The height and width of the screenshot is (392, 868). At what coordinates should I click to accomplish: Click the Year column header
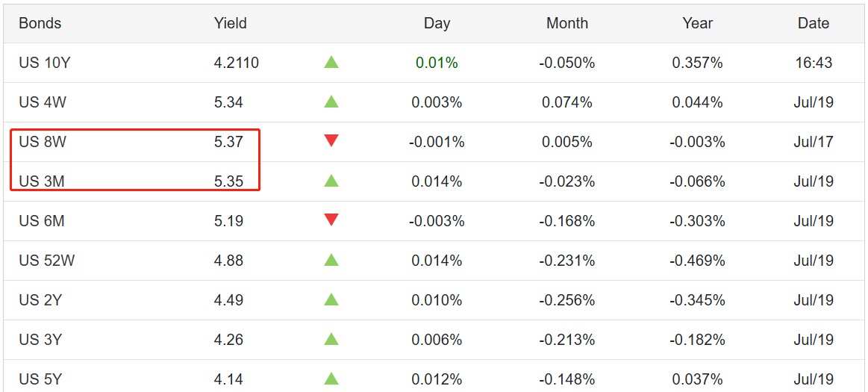coord(697,23)
